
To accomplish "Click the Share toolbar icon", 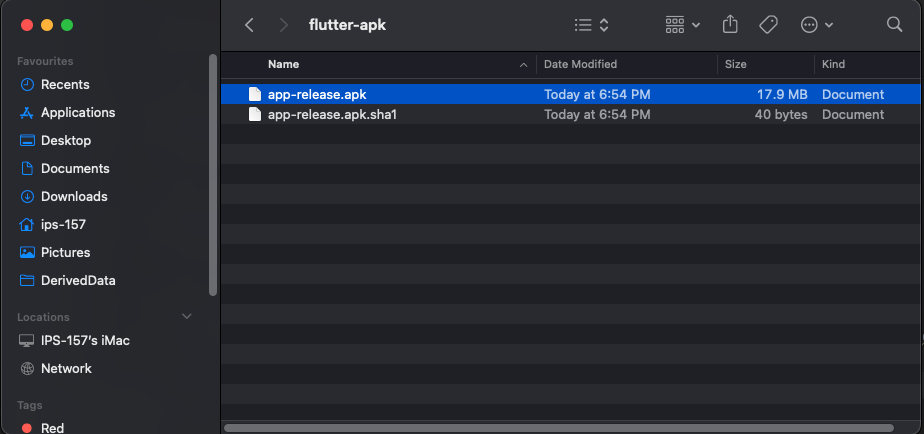I will (730, 24).
